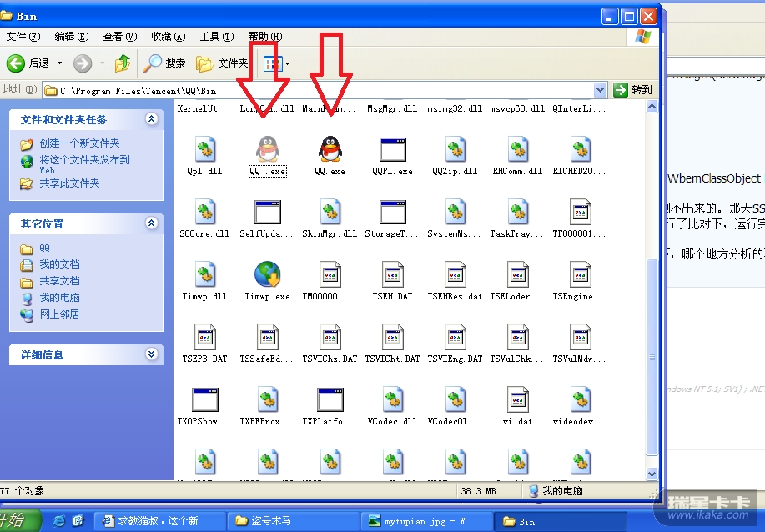Click the 转到 (Go) button
The width and height of the screenshot is (765, 532).
(633, 90)
